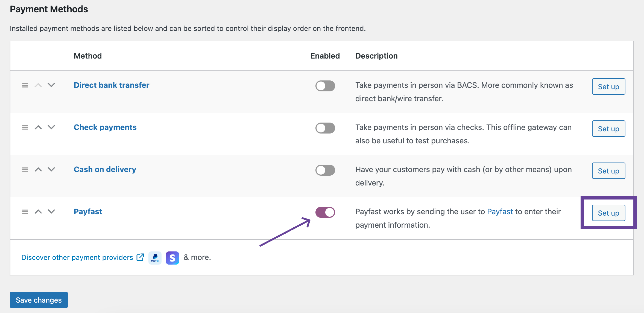Enable the Direct bank transfer toggle

(325, 86)
